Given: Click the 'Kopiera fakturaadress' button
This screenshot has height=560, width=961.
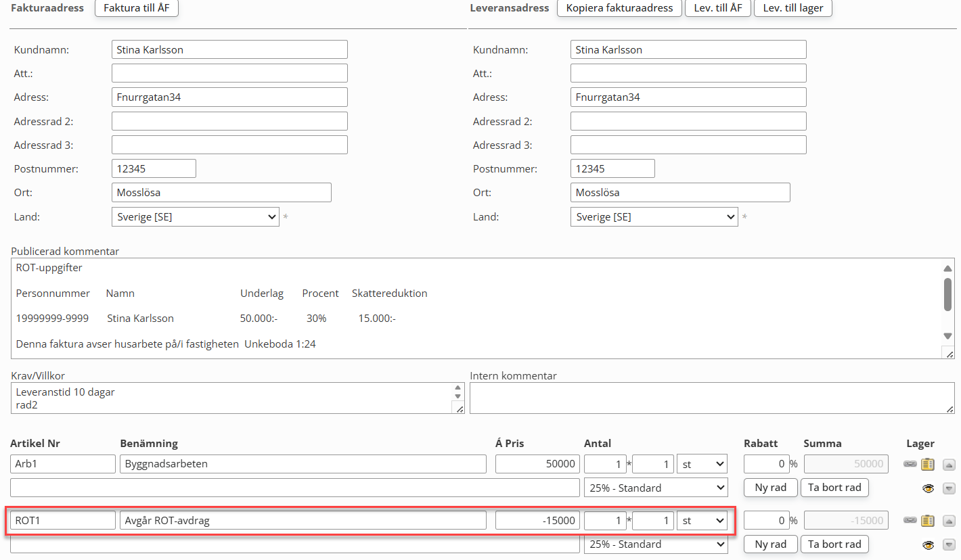Looking at the screenshot, I should click(619, 8).
